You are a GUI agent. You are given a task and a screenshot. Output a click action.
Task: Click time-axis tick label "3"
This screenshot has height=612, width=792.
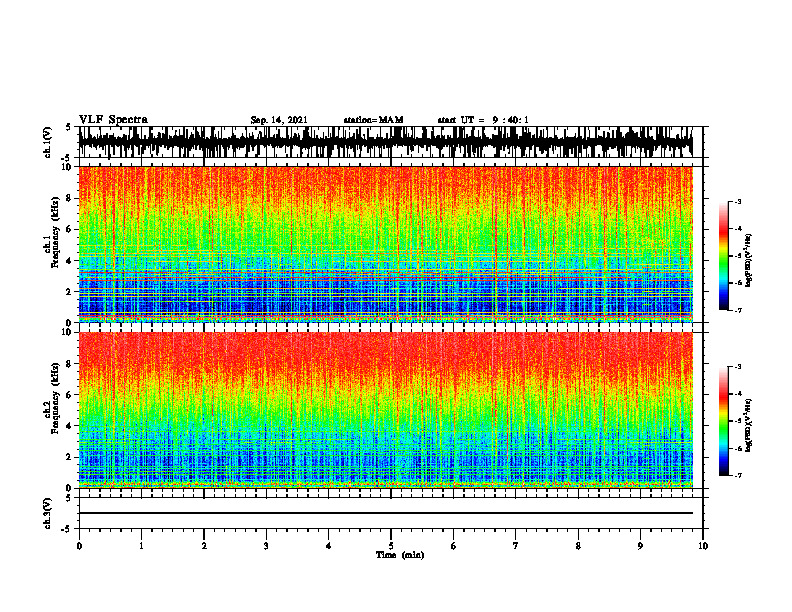click(266, 546)
